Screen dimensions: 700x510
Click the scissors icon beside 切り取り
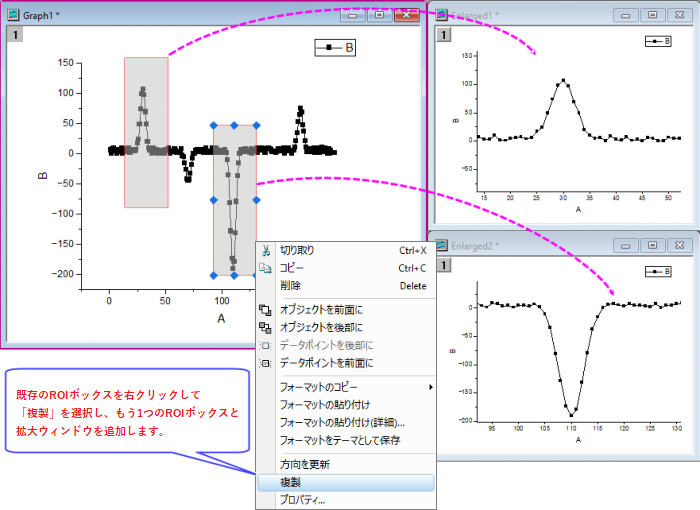(x=266, y=251)
